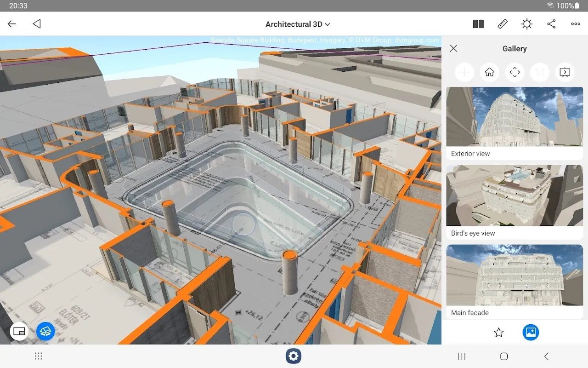Toggle the 2D floor plan overlay button
The width and height of the screenshot is (588, 368).
pyautogui.click(x=19, y=331)
